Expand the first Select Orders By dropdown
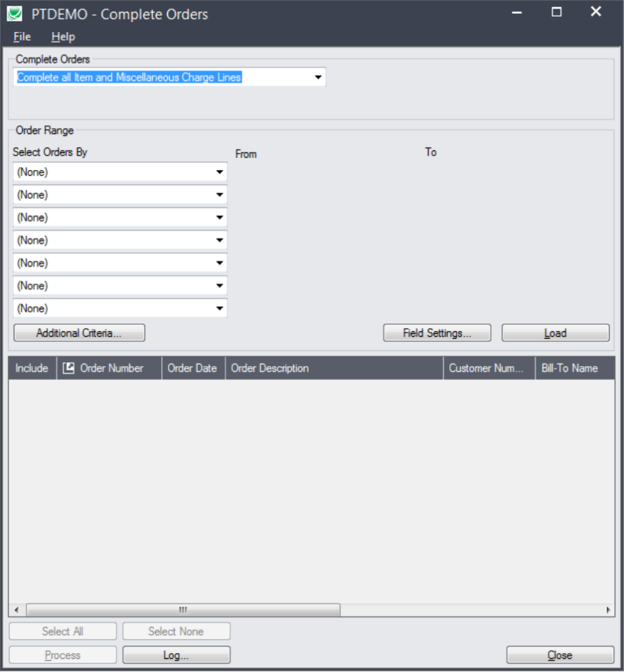 tap(219, 172)
